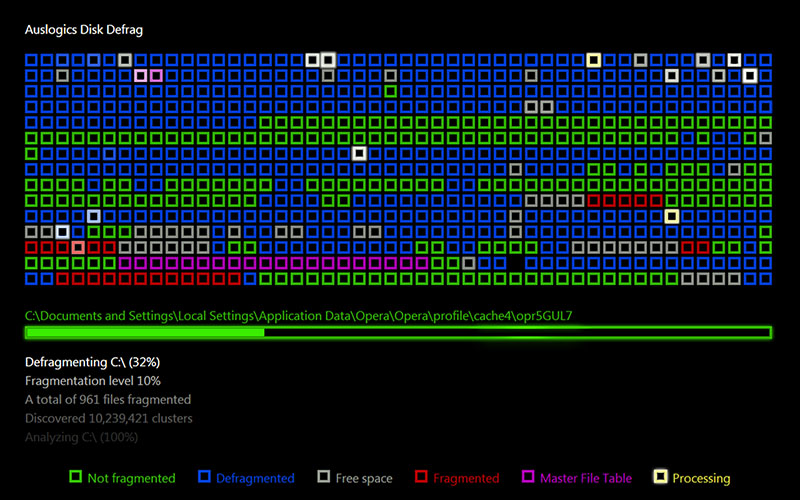Click the pale yellow Processing legend square

tap(661, 477)
